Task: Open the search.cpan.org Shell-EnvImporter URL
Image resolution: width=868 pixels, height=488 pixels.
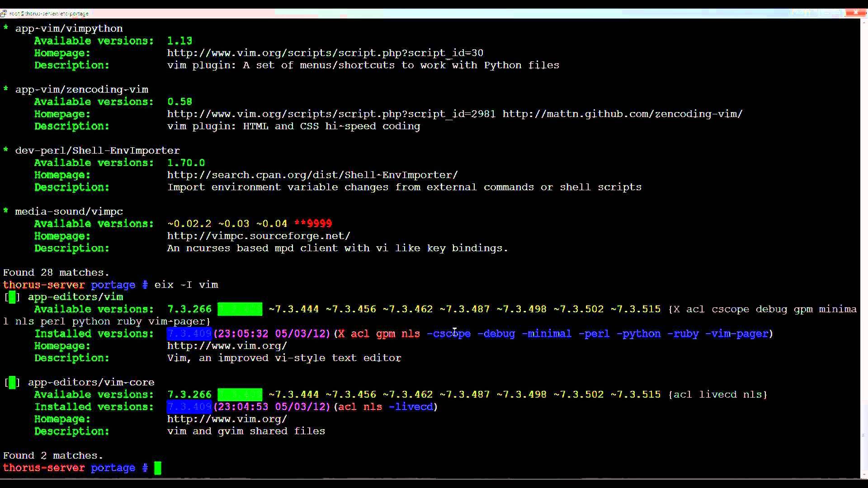Action: 312,175
